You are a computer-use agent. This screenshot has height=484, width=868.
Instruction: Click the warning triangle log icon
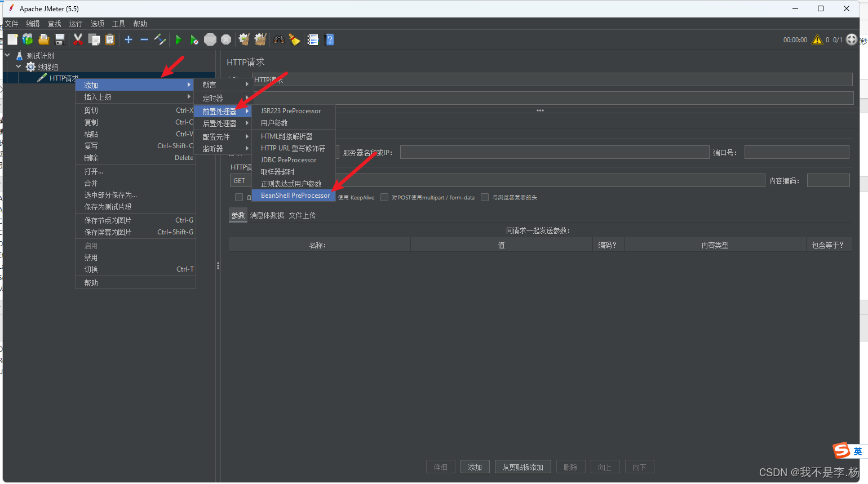click(817, 39)
